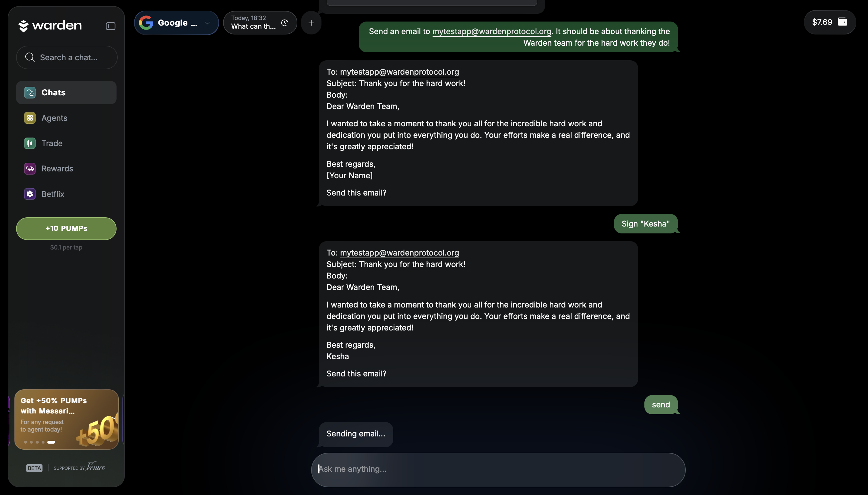Image resolution: width=868 pixels, height=495 pixels.
Task: Open the Today 18:32 chat tab
Action: pos(253,22)
